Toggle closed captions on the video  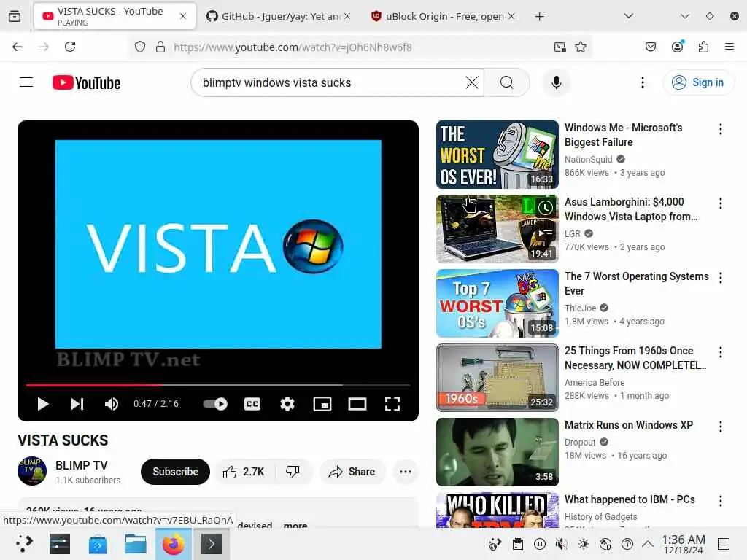click(252, 404)
